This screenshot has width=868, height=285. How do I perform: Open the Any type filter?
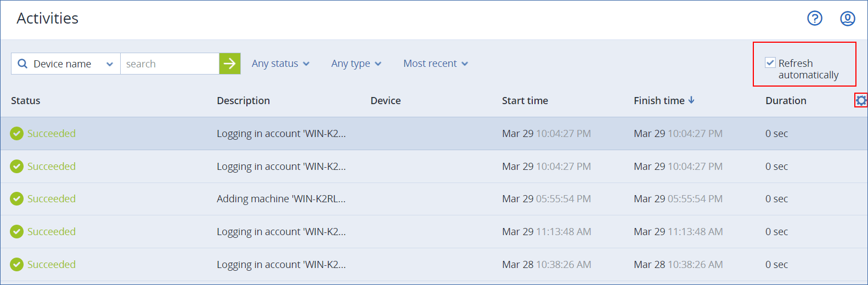[x=356, y=64]
